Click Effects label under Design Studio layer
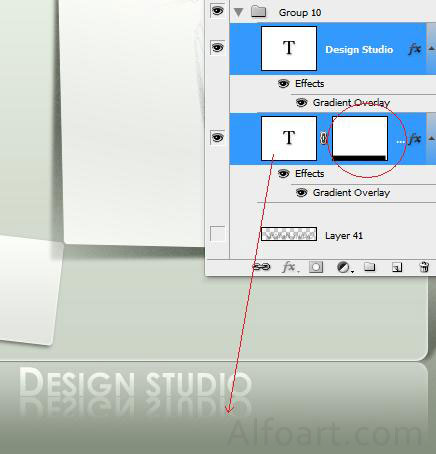 [x=309, y=83]
